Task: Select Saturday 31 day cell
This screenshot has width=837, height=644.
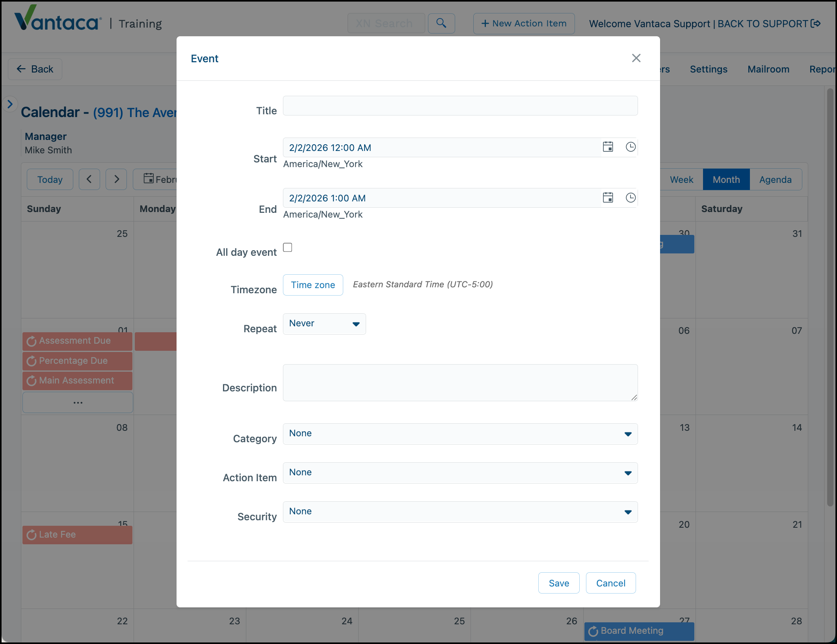Action: pos(751,270)
